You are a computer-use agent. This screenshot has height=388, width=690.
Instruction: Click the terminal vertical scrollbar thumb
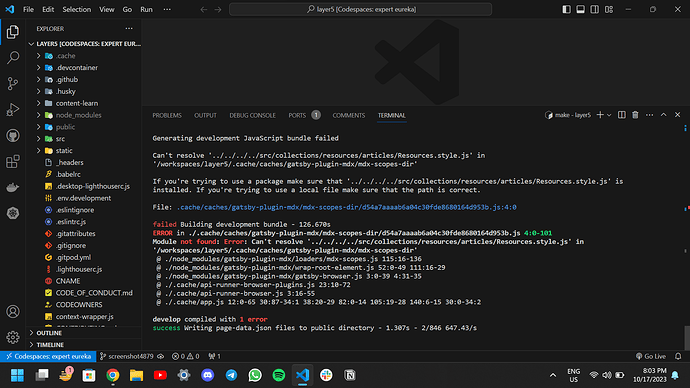[686, 338]
